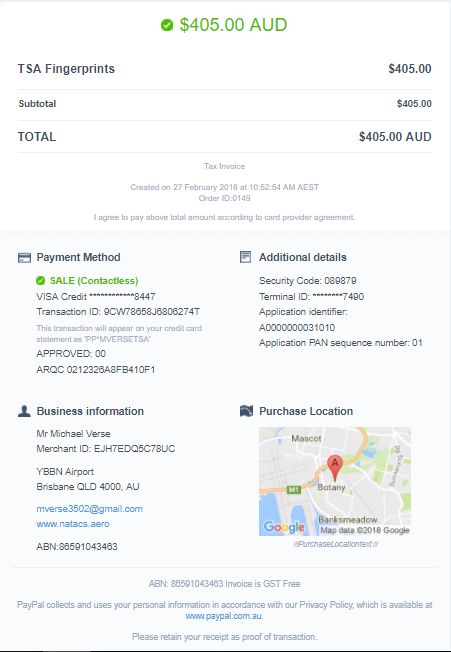This screenshot has width=451, height=652.
Task: Click the Business information person icon
Action: tap(24, 411)
